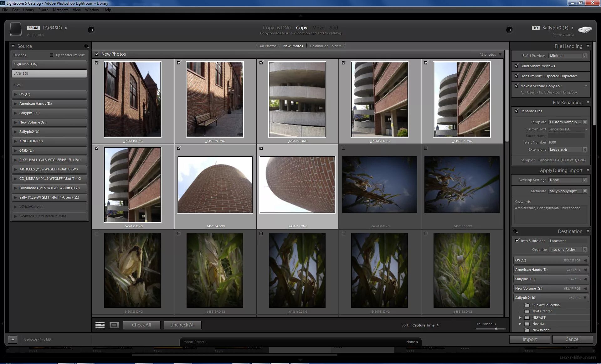Image resolution: width=601 pixels, height=364 pixels.
Task: Click the Import button
Action: [x=529, y=339]
